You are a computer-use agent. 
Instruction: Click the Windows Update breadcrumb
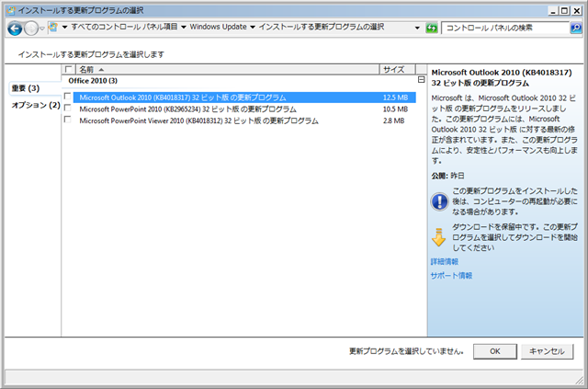(218, 27)
